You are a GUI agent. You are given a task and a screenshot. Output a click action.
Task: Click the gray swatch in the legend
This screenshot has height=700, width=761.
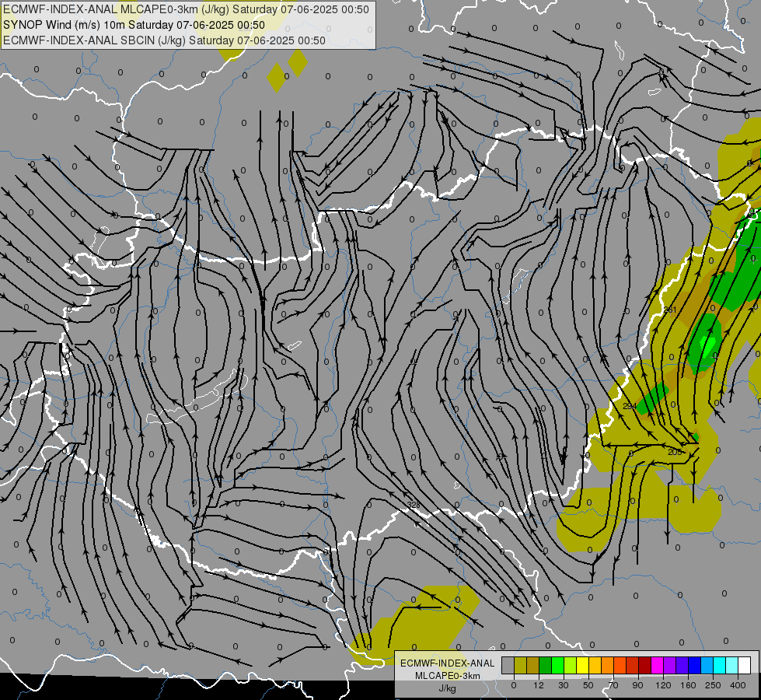click(508, 665)
